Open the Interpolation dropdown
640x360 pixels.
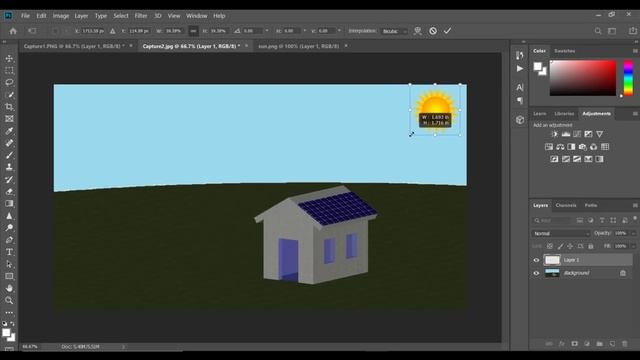click(394, 31)
